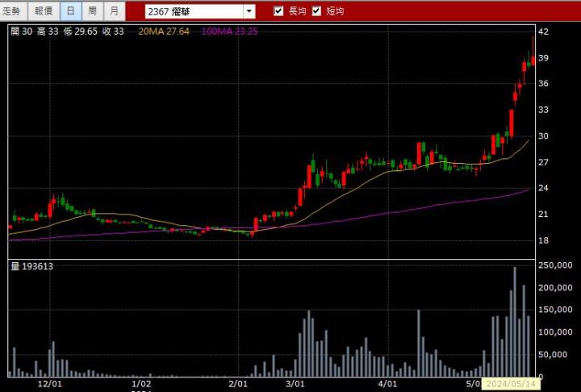Screen dimensions: 581x392
Task: Click the 250,000 volume axis label
Action: [x=556, y=265]
